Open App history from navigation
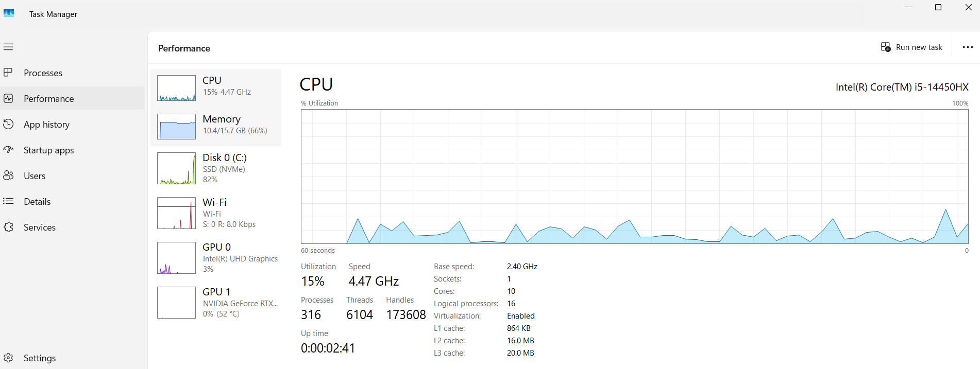980x369 pixels. click(46, 125)
